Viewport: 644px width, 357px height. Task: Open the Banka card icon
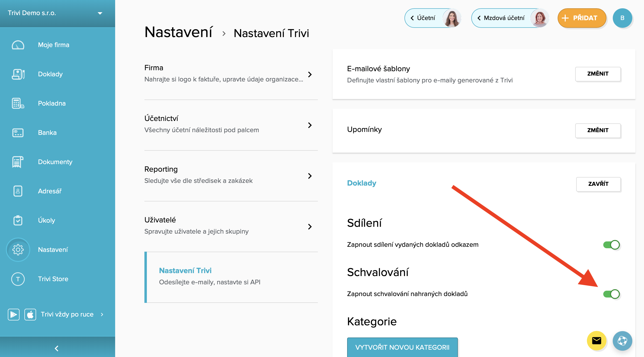click(x=18, y=133)
